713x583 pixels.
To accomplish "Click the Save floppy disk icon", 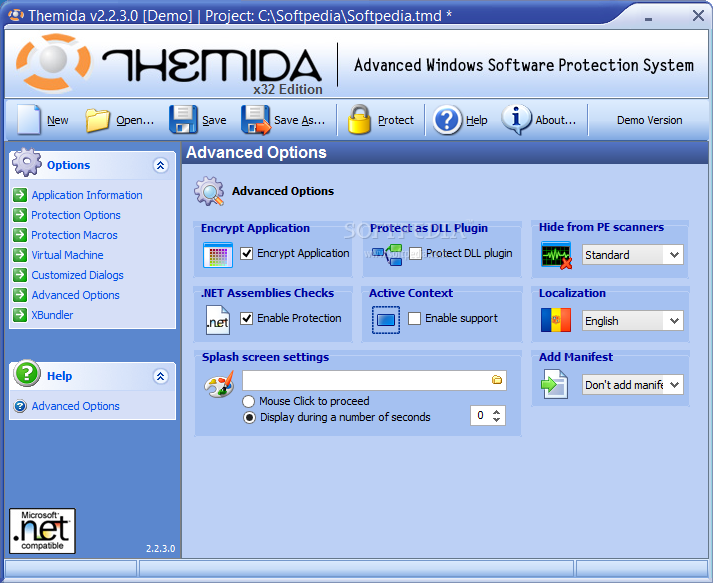I will [x=183, y=120].
